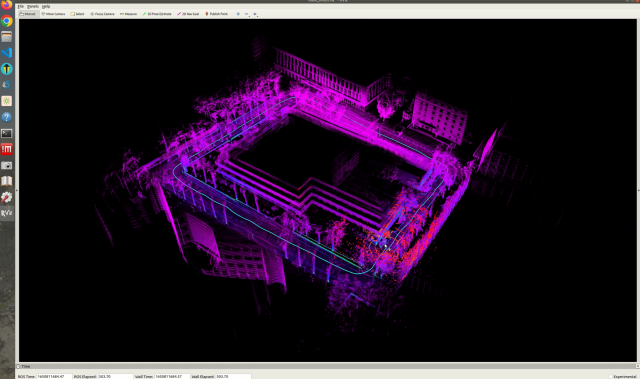Open the File menu

click(21, 7)
